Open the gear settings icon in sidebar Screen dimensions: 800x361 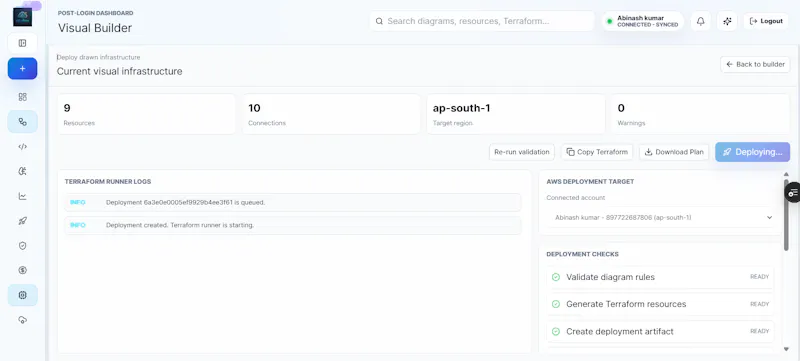22,295
